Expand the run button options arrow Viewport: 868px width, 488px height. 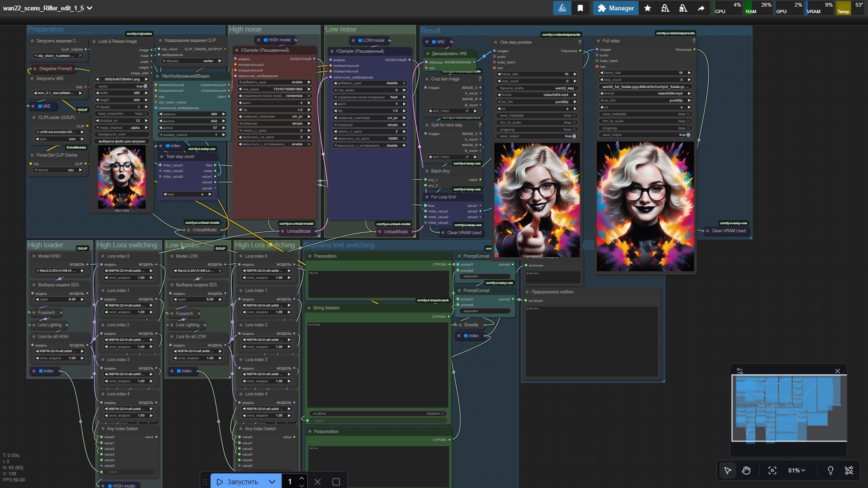click(x=272, y=482)
